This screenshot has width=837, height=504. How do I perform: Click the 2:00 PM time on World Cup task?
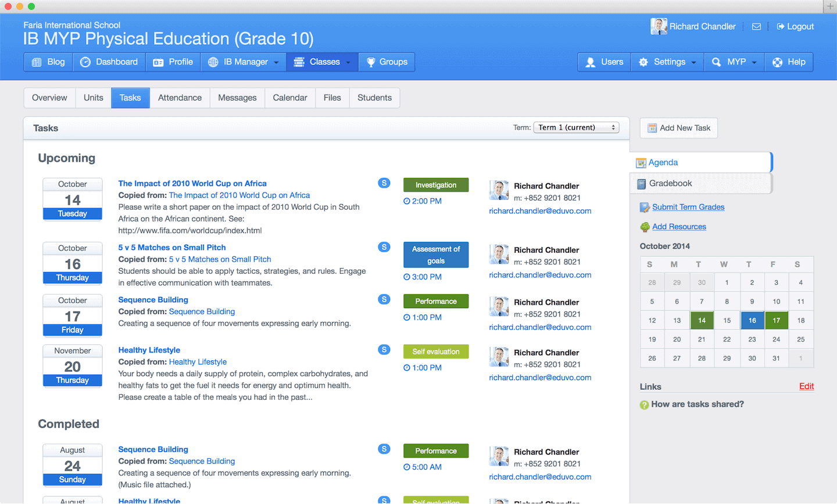[x=423, y=201]
